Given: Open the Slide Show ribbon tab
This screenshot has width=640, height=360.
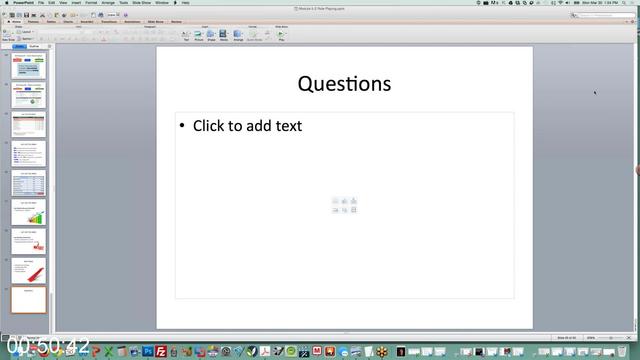Looking at the screenshot, I should point(155,22).
